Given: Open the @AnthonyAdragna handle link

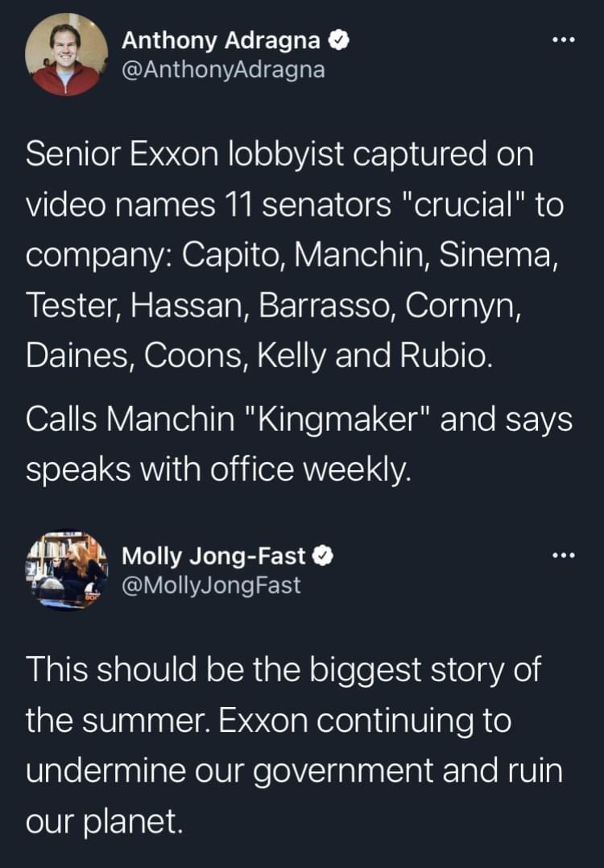Looking at the screenshot, I should (224, 70).
